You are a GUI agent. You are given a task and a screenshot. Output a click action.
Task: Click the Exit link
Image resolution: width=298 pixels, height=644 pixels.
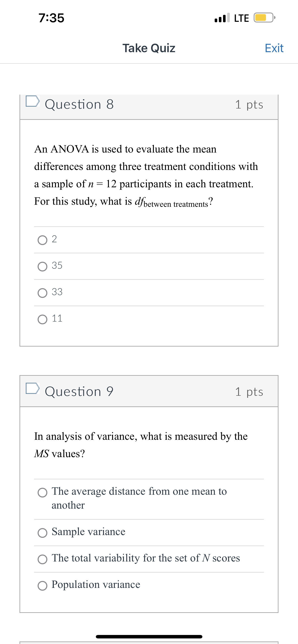click(274, 48)
